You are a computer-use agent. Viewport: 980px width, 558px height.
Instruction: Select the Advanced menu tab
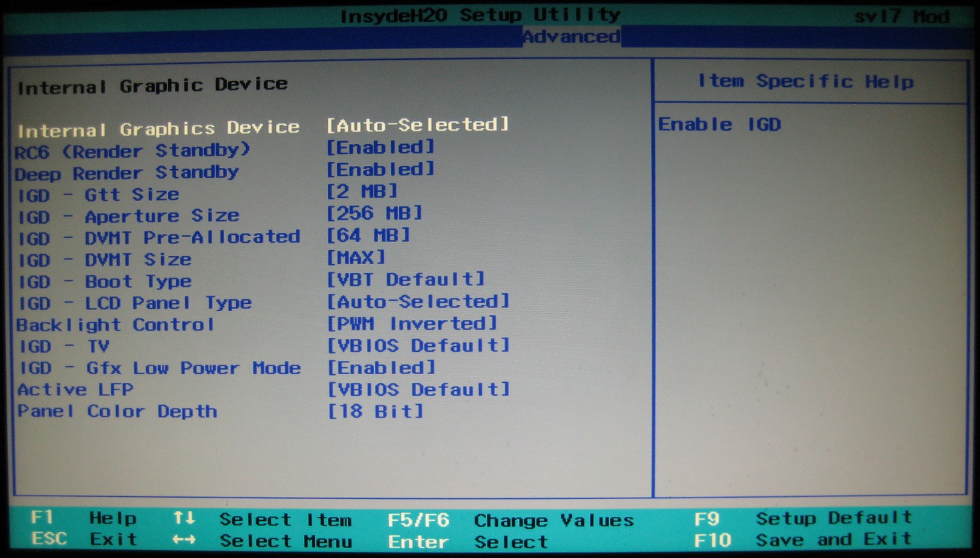[571, 36]
